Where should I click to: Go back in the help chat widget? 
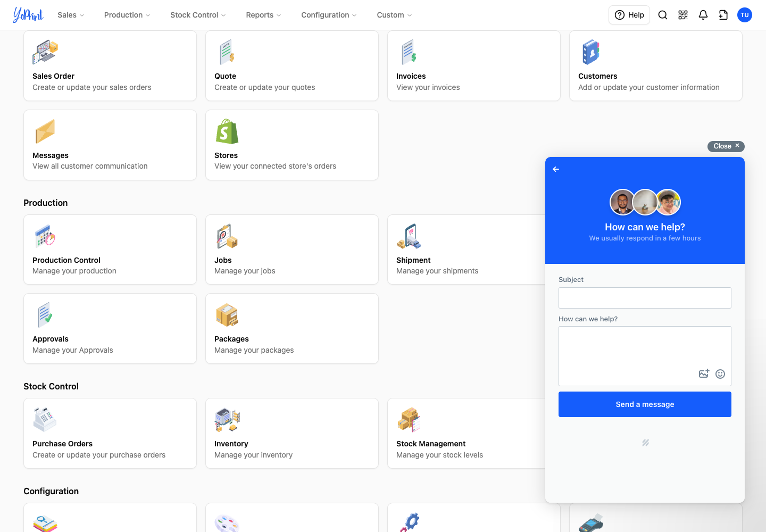point(556,169)
